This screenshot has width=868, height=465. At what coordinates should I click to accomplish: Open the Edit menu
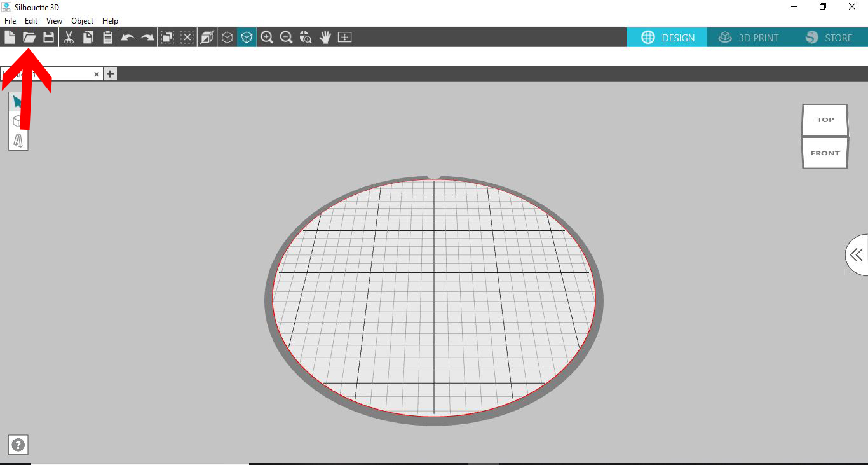[31, 21]
